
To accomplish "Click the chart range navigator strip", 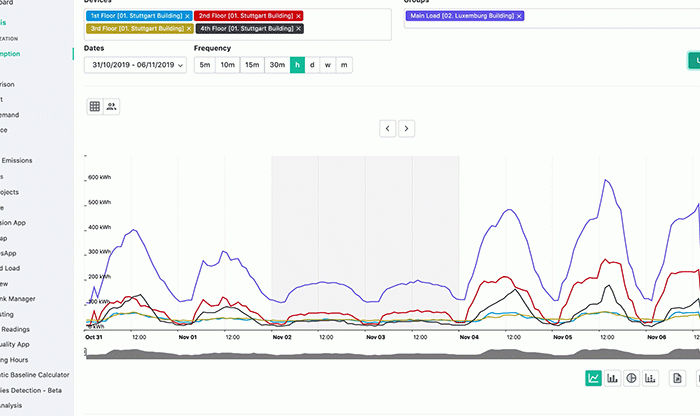I will click(393, 353).
